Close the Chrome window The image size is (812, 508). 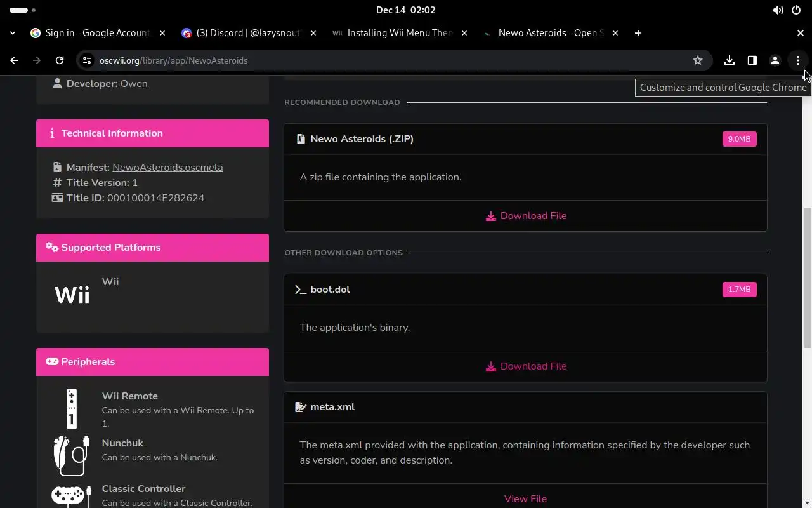pyautogui.click(x=801, y=33)
